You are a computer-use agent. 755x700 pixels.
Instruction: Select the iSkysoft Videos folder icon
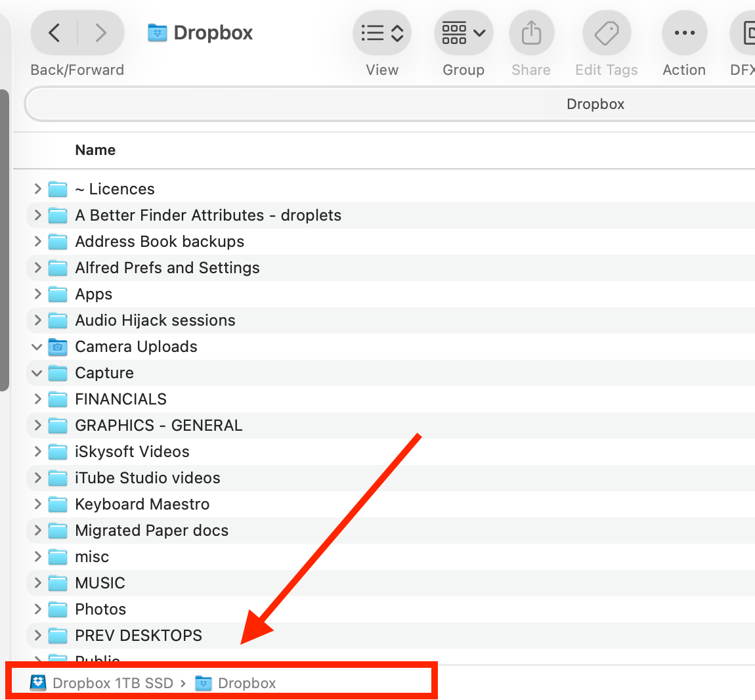point(58,451)
